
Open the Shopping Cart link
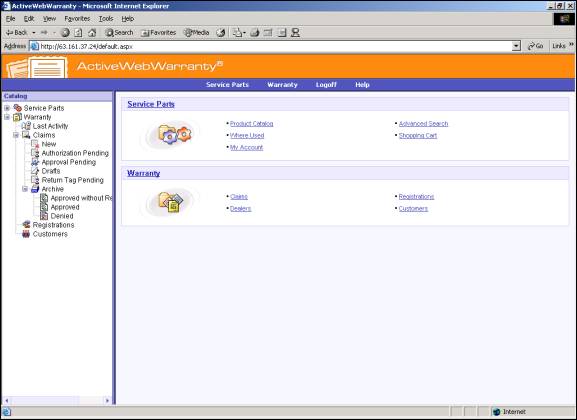pos(418,135)
